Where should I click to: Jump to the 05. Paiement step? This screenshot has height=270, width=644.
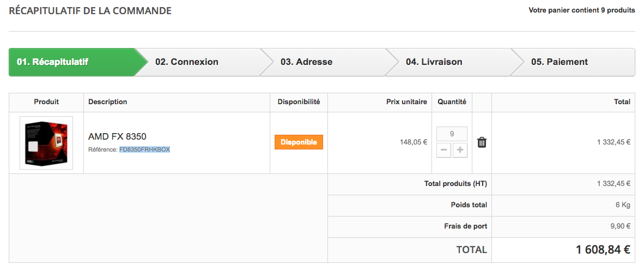pyautogui.click(x=560, y=62)
